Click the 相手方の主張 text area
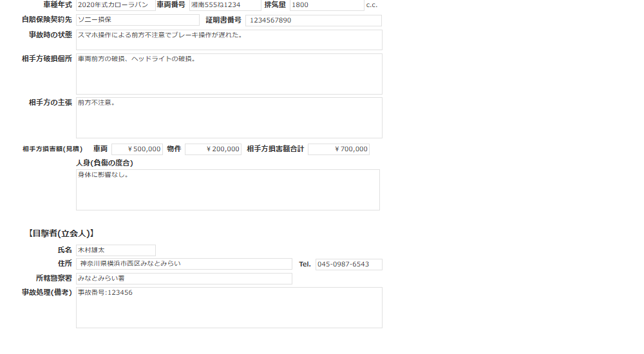The width and height of the screenshot is (644, 354). (x=229, y=118)
